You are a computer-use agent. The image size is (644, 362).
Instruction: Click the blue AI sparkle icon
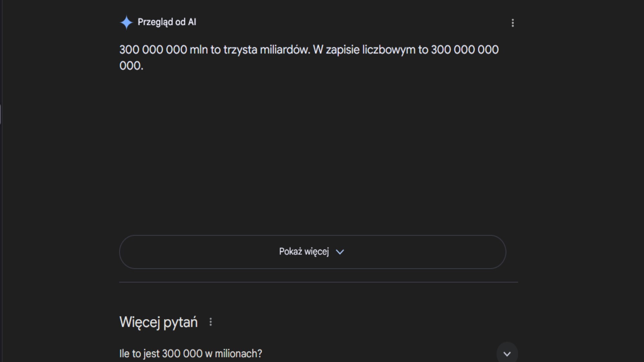[126, 22]
